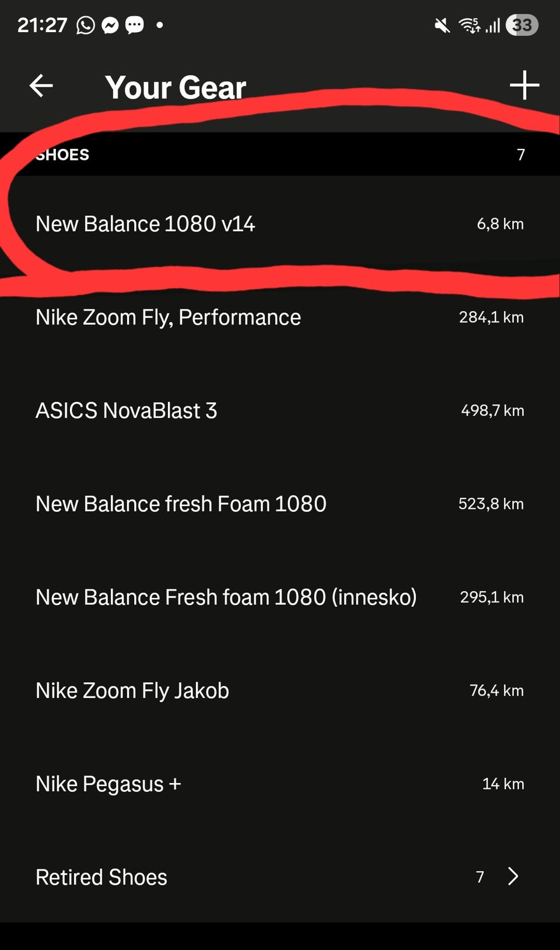This screenshot has width=560, height=950.
Task: Tap the battery level indicator
Action: point(522,25)
